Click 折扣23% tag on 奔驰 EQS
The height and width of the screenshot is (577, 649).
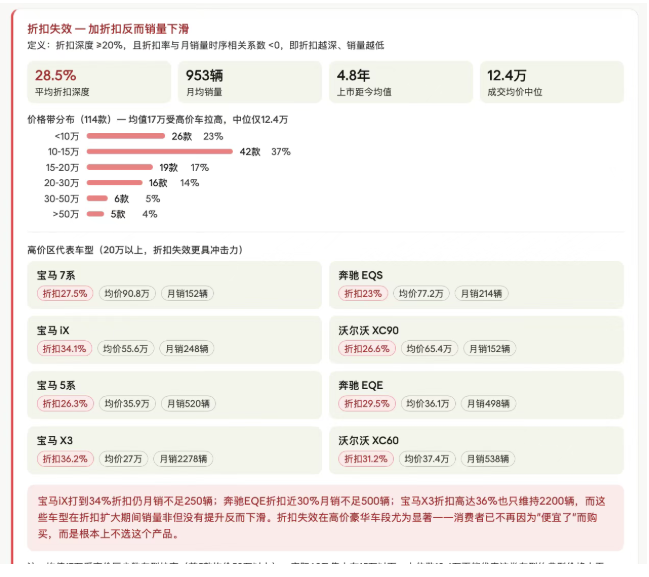pyautogui.click(x=363, y=293)
